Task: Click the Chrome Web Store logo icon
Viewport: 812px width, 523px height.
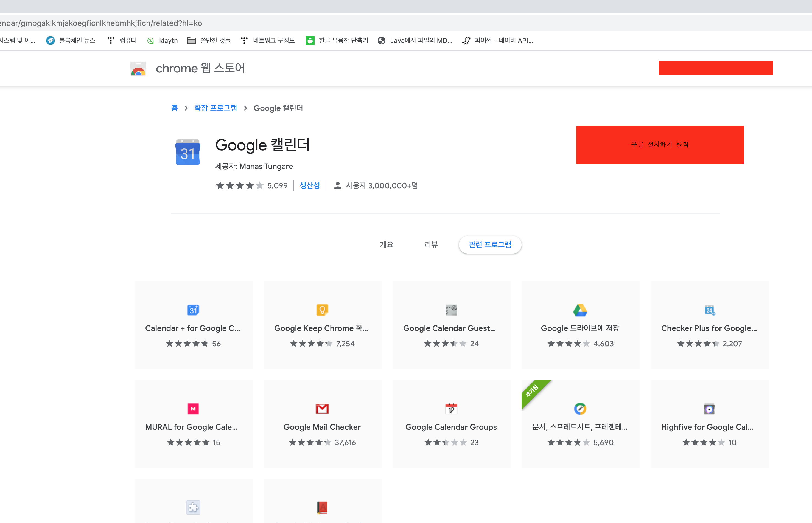Action: (138, 68)
